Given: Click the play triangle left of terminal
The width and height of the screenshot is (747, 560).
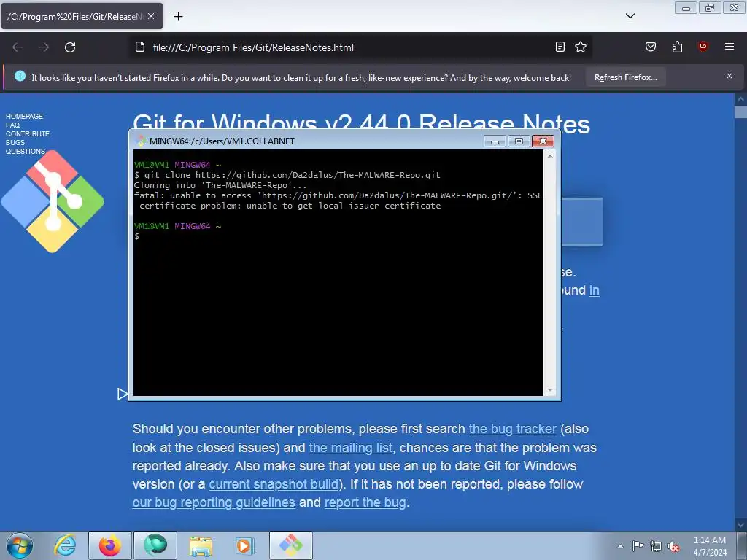Looking at the screenshot, I should [x=123, y=394].
